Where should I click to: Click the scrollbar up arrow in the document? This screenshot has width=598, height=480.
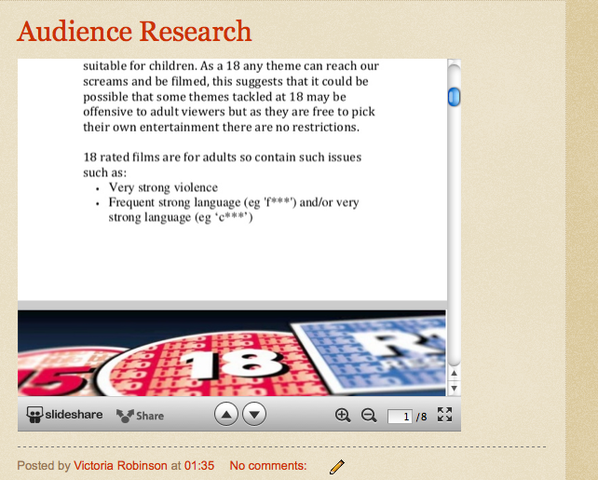454,373
